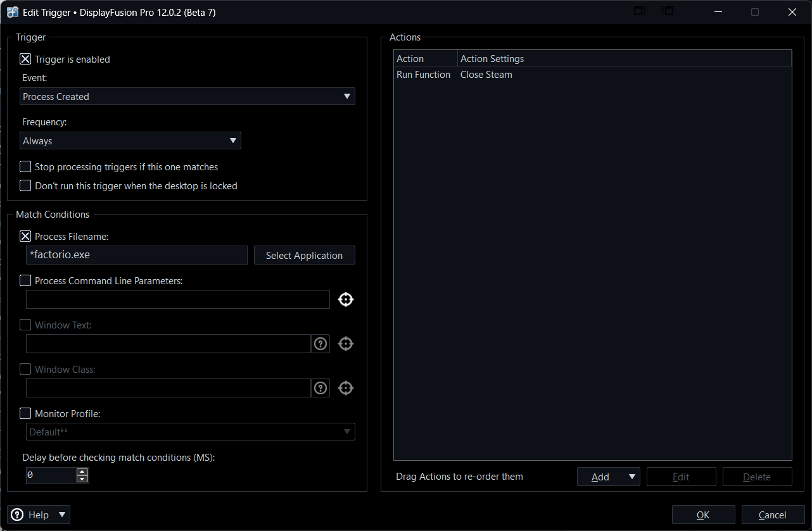Confirm the trigger with OK button
The height and width of the screenshot is (531, 812).
[x=703, y=515]
